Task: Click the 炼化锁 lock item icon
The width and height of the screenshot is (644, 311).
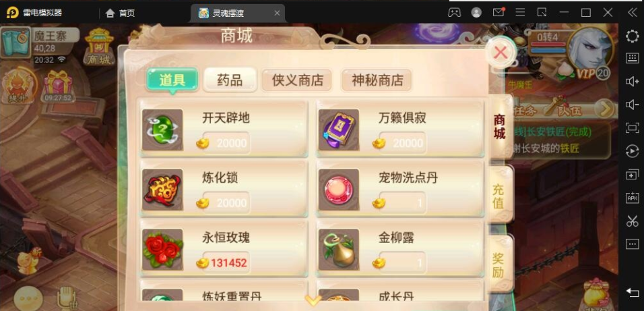Action: (x=162, y=190)
